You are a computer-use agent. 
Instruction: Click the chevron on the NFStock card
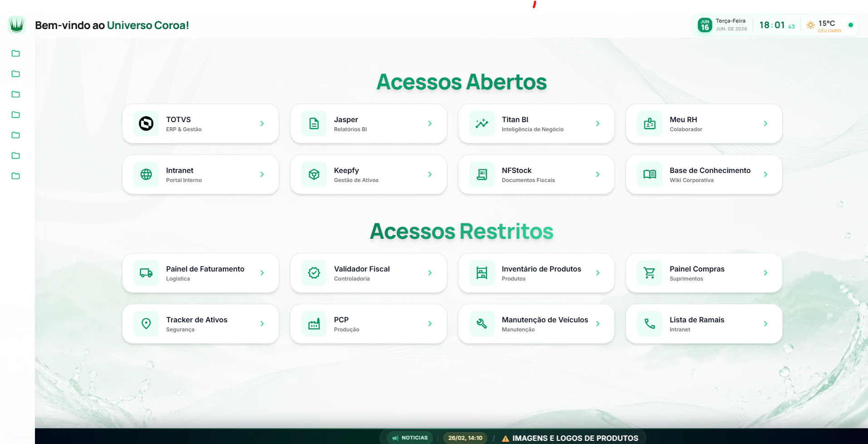coord(597,174)
